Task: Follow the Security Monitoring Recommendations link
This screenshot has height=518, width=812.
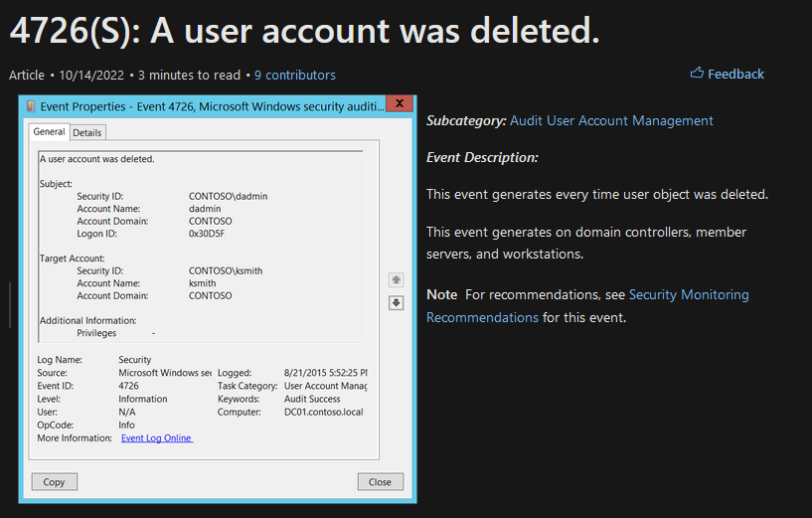Action: pyautogui.click(x=587, y=305)
